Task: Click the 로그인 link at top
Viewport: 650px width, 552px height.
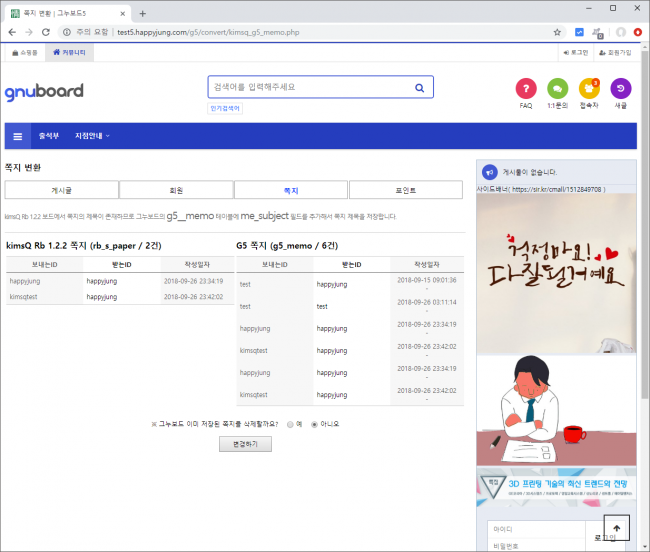Action: 576,51
